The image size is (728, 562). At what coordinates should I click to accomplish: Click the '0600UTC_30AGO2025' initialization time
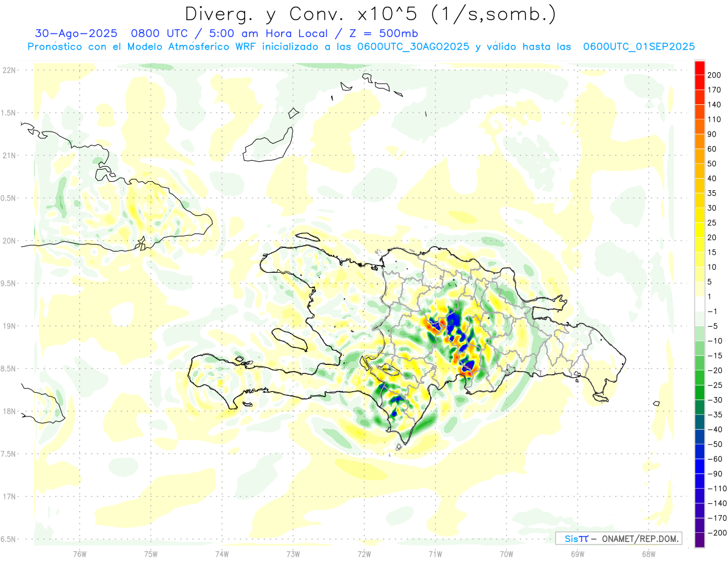pyautogui.click(x=413, y=47)
